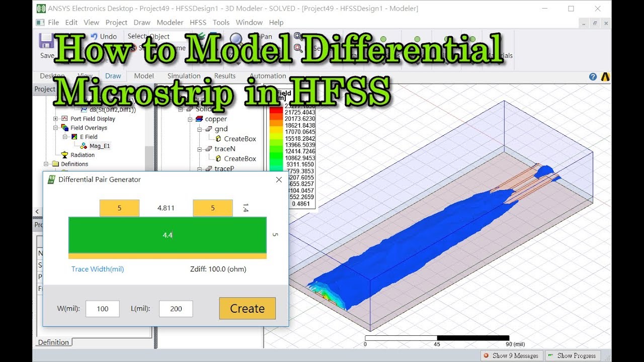Select the large Zoom magnifier tool

[x=237, y=40]
